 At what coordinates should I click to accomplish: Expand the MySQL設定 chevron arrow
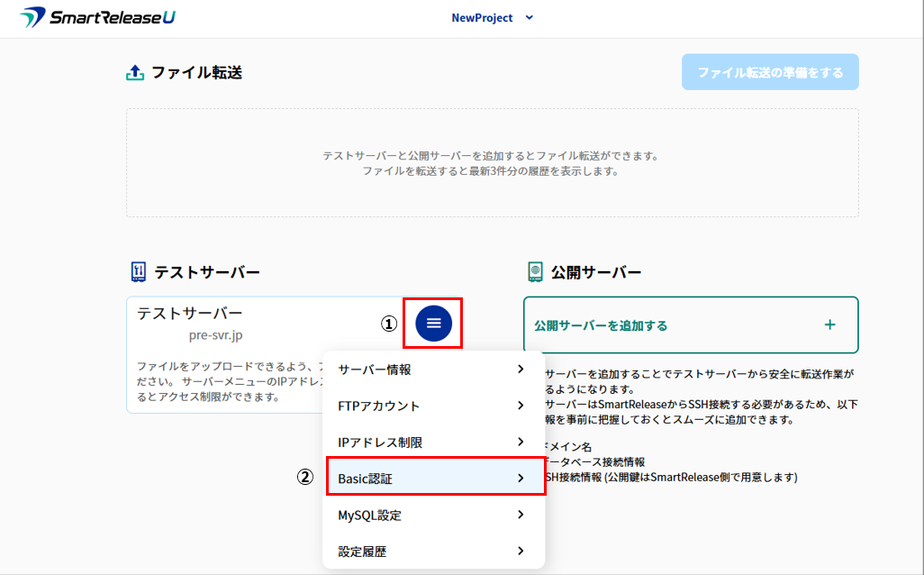point(521,516)
